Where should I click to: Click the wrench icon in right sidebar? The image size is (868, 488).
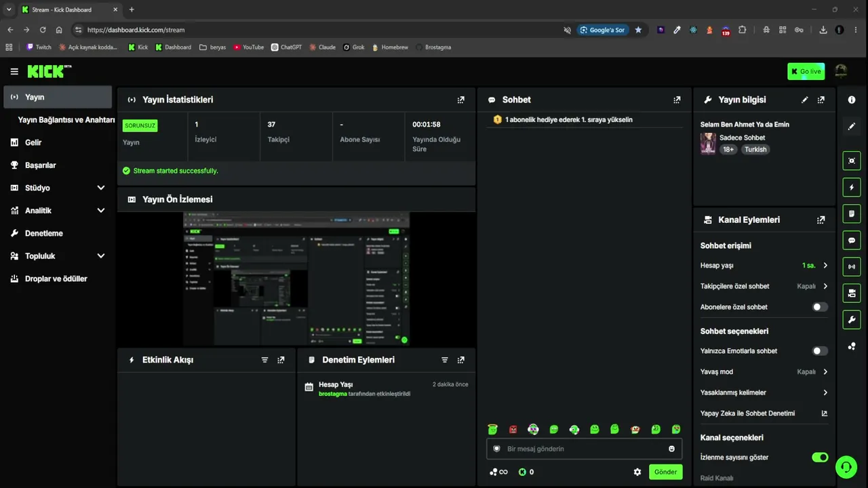pyautogui.click(x=852, y=319)
